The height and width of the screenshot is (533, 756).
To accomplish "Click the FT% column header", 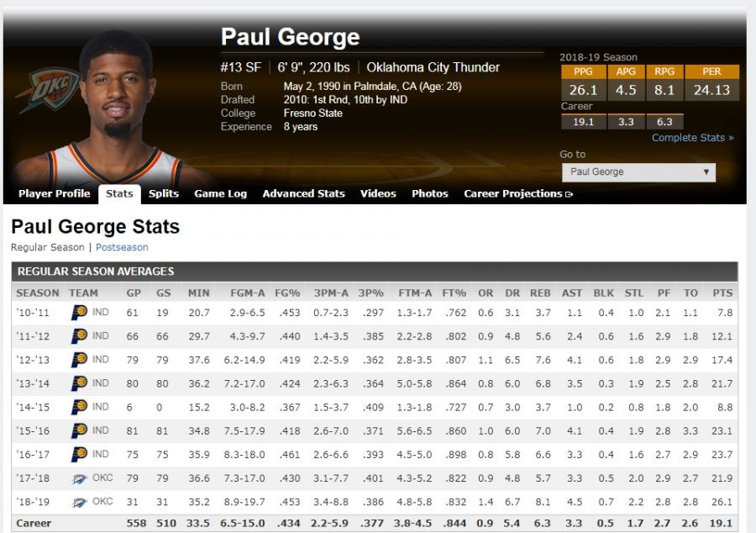I will pyautogui.click(x=454, y=293).
